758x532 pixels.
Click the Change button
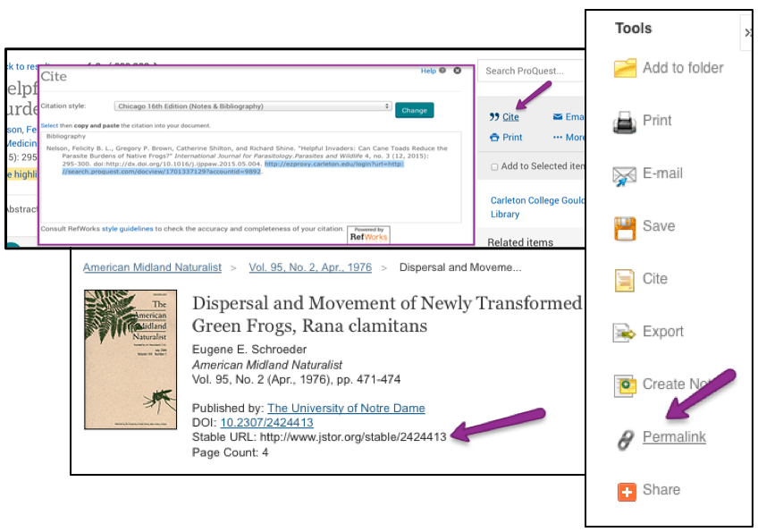pos(414,110)
